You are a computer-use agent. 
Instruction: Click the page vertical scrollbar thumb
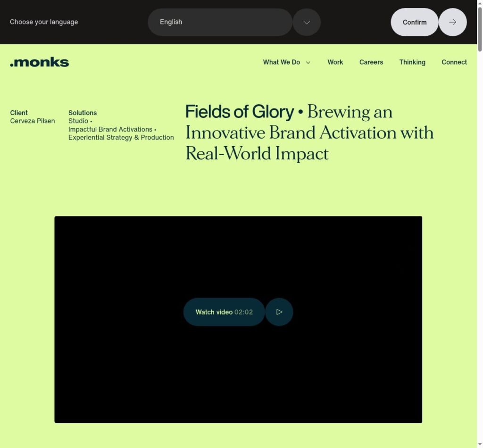480,29
